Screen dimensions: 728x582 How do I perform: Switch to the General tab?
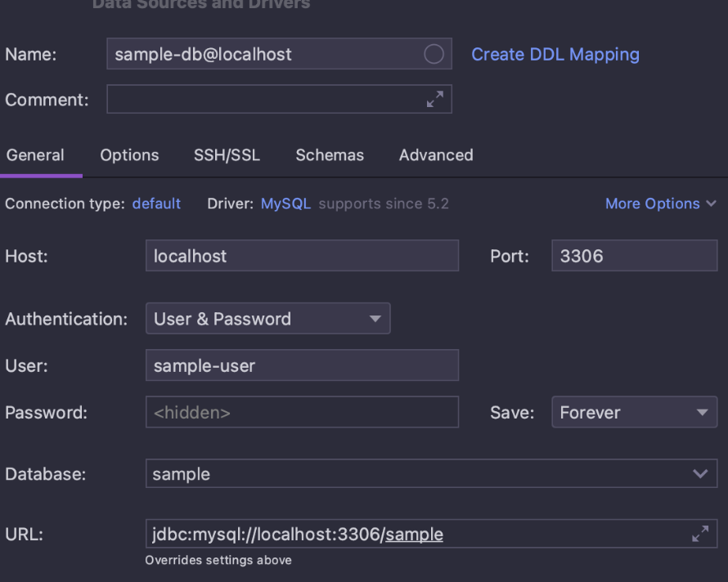(x=35, y=155)
